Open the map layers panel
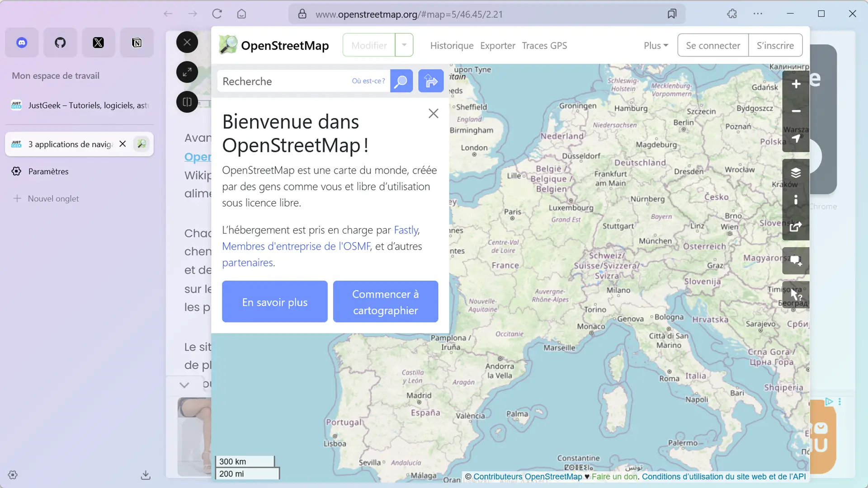The image size is (868, 488). coord(796,173)
